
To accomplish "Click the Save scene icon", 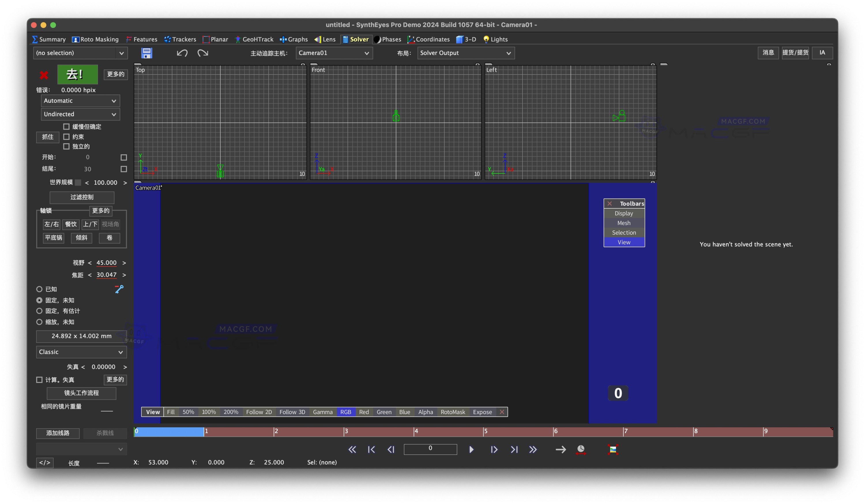I will [146, 53].
